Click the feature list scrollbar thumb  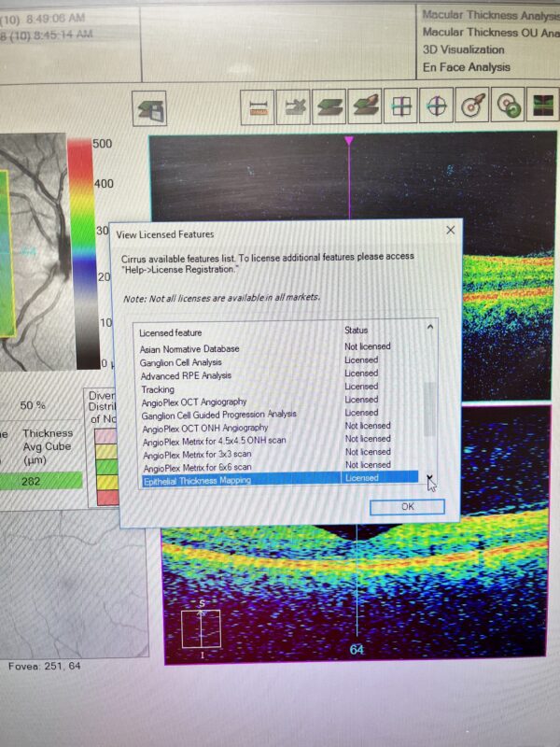pos(429,409)
